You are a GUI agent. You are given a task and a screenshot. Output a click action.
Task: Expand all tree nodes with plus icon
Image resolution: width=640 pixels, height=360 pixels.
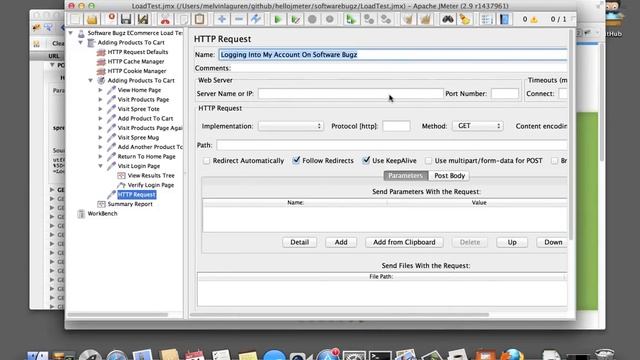222,19
